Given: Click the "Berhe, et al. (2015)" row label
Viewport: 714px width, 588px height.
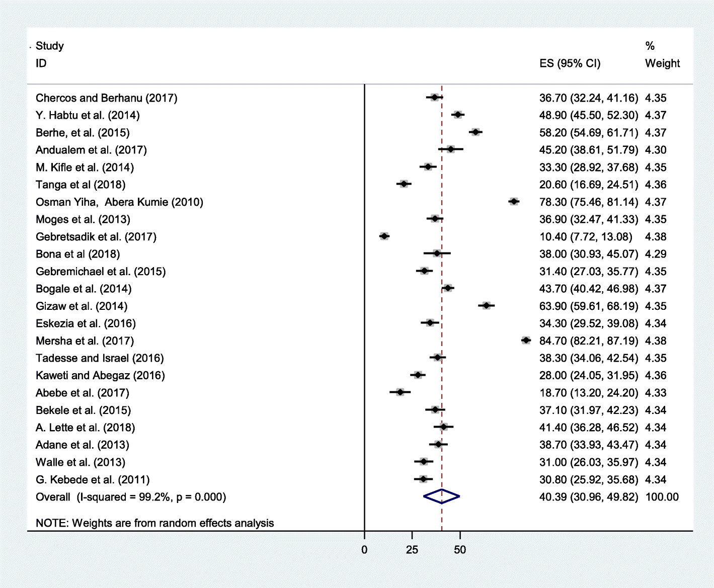Looking at the screenshot, I should 83,133.
